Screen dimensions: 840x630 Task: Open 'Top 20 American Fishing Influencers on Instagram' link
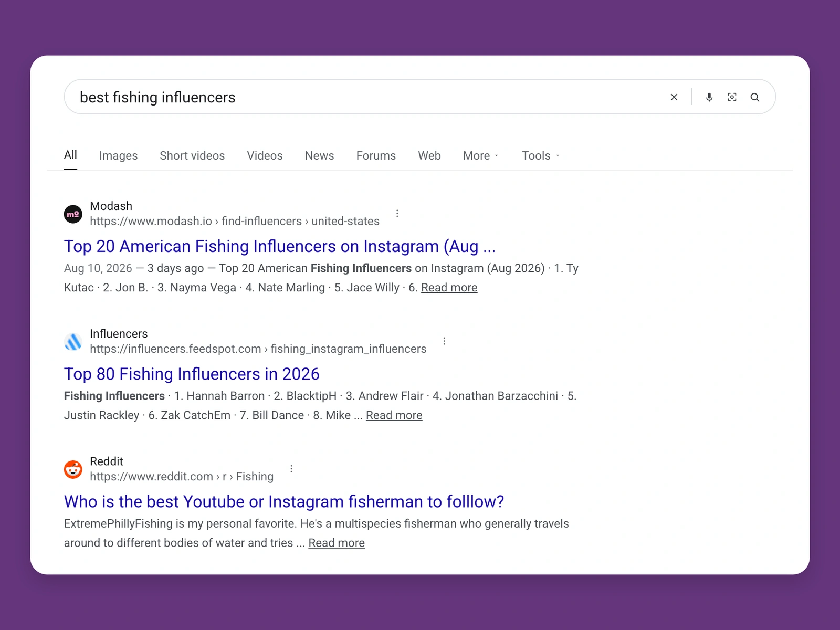[280, 246]
